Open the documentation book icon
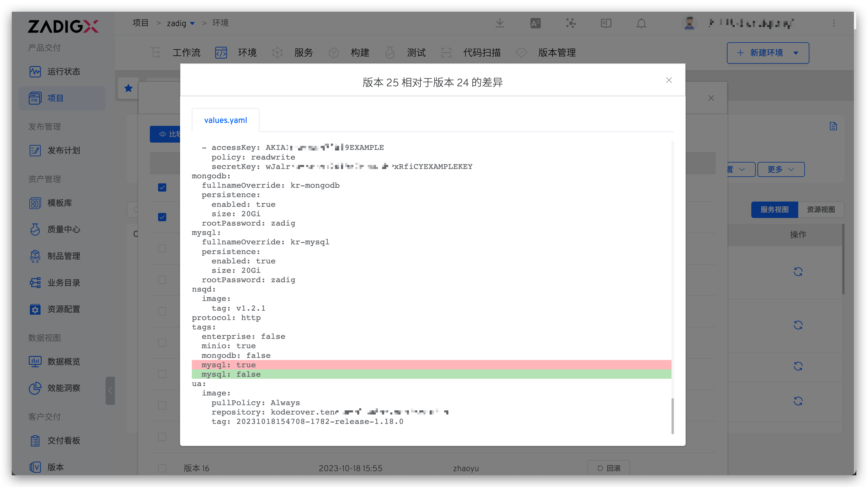Screen dimensions: 868x487 click(606, 23)
